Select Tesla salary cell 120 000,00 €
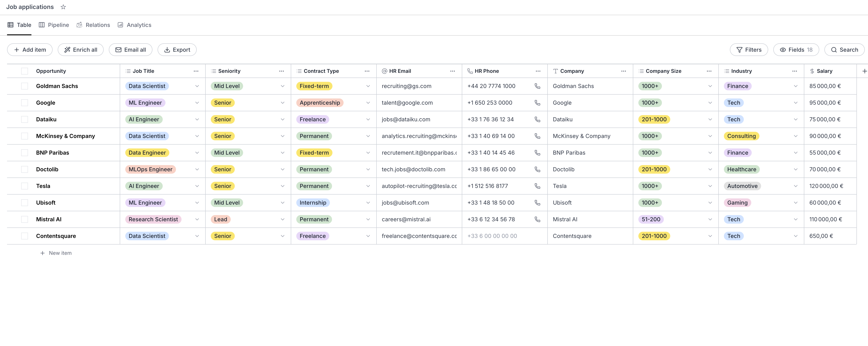This screenshot has height=346, width=868. tap(830, 186)
